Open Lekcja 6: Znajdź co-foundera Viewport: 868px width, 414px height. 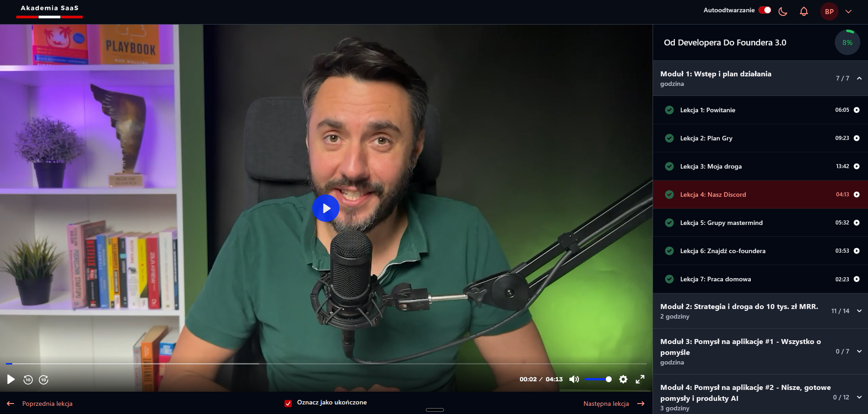tap(760, 251)
